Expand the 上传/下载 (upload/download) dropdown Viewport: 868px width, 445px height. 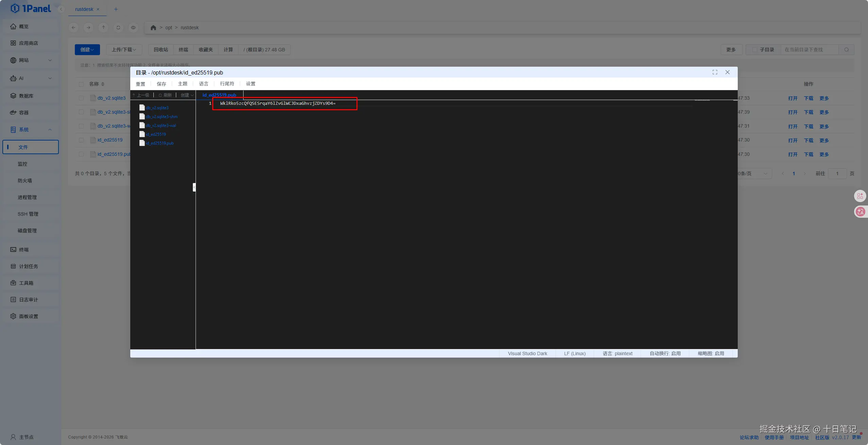point(124,50)
